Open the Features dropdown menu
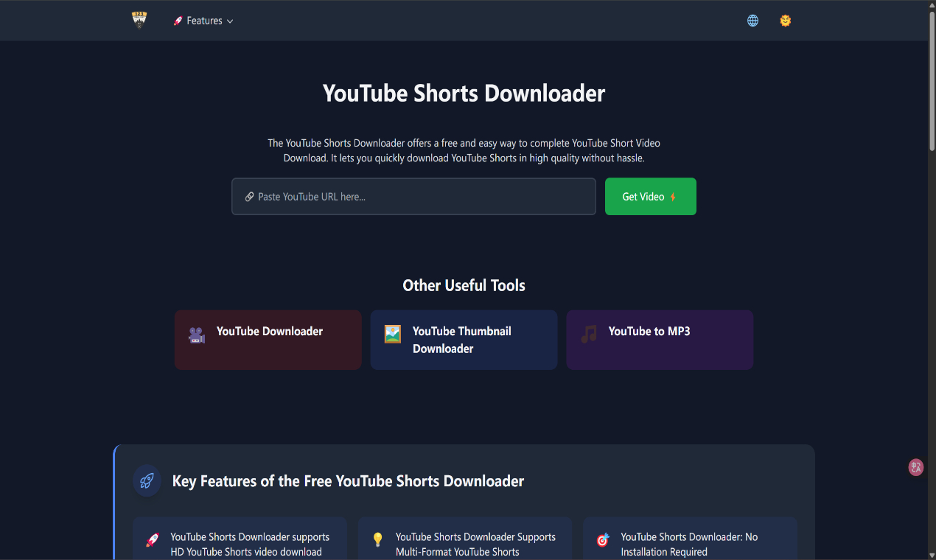936x560 pixels. point(203,21)
